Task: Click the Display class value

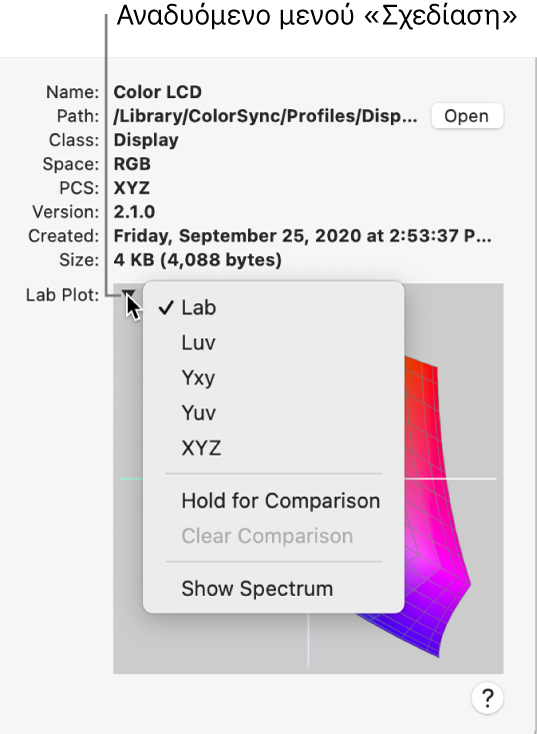Action: coord(146,140)
